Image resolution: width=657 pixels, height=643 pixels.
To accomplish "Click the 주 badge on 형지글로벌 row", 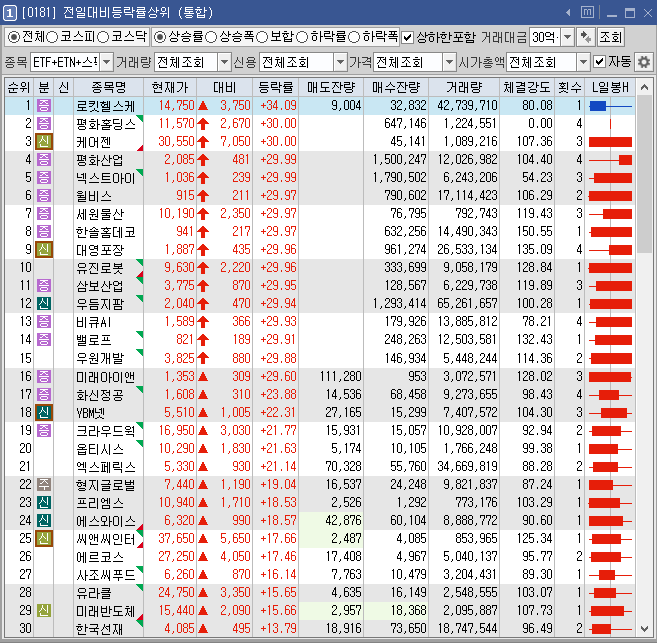I will click(x=44, y=484).
